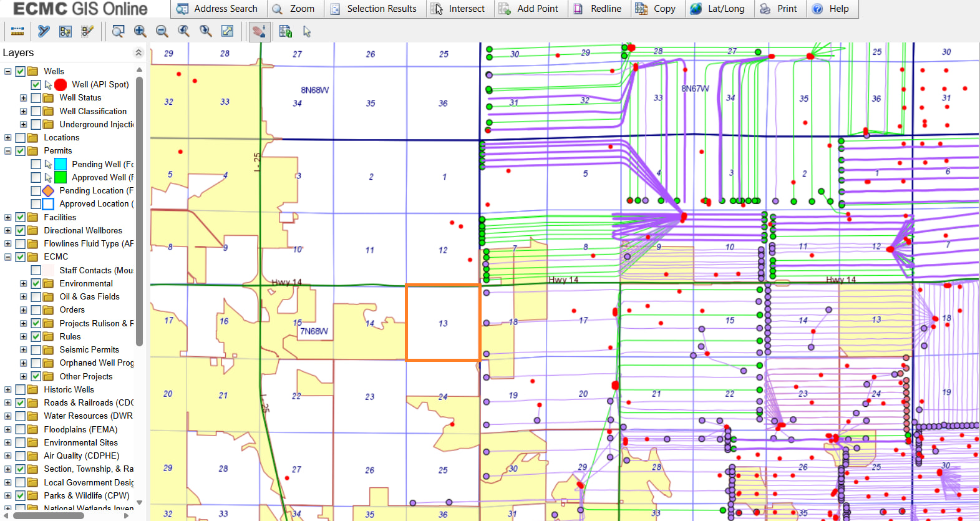Open the Selection Results tab
This screenshot has height=521, width=980.
[374, 9]
